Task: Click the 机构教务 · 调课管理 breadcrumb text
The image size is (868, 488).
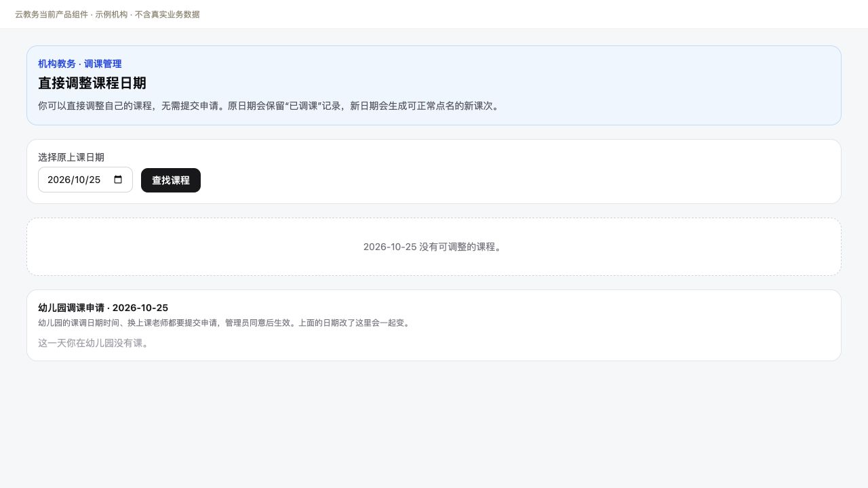Action: click(x=80, y=64)
